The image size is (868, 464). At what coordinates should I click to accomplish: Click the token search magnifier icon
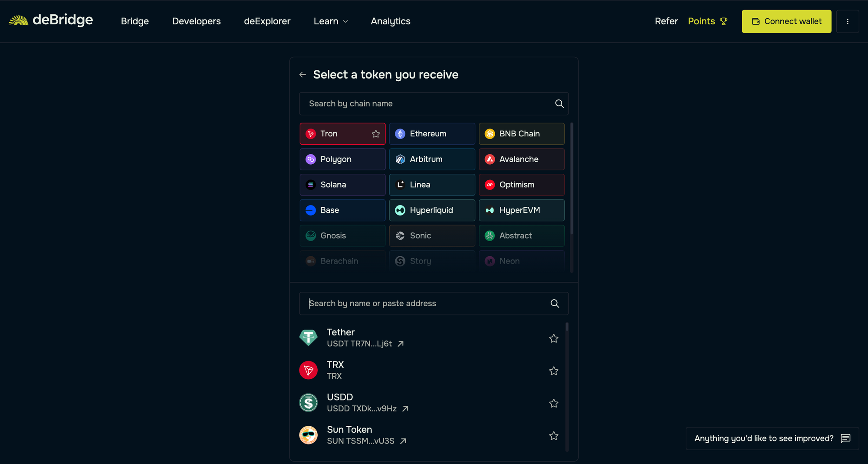[554, 304]
